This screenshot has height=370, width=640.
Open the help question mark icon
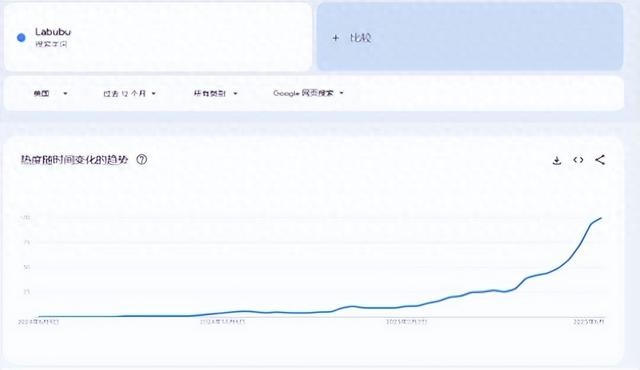click(142, 160)
